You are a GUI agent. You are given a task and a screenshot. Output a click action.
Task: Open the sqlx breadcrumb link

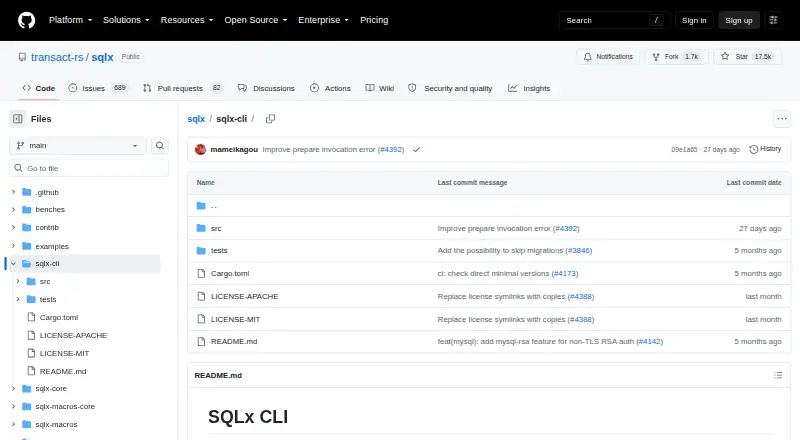(x=196, y=119)
